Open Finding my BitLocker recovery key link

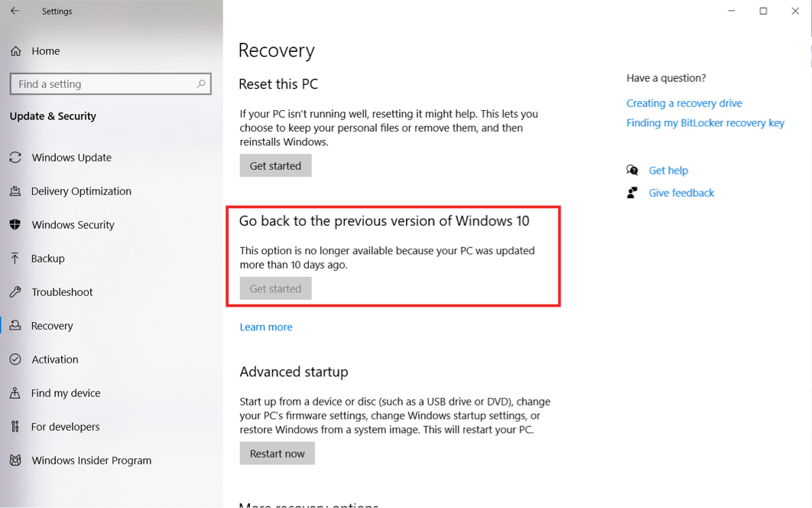pyautogui.click(x=705, y=123)
